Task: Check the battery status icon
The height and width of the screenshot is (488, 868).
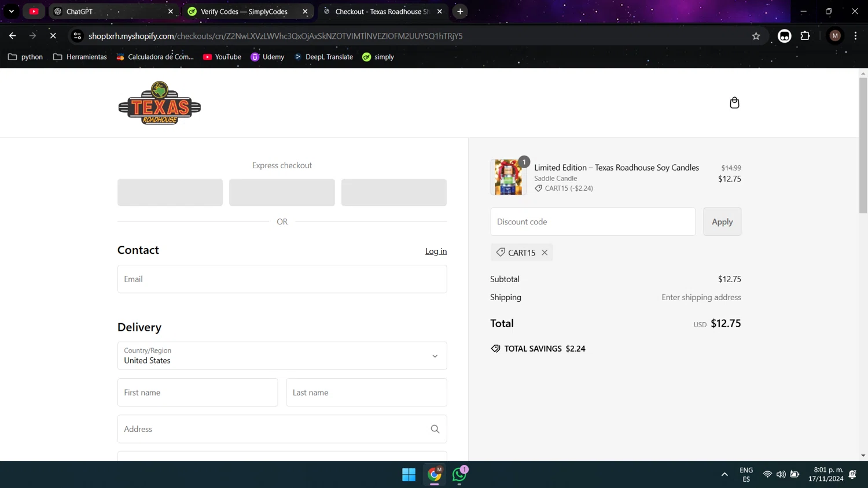Action: (795, 475)
